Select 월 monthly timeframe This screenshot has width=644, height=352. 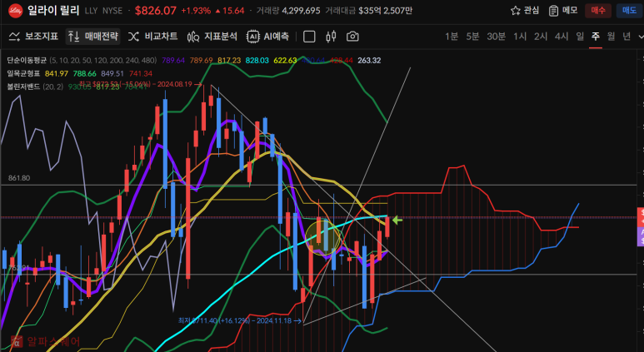[612, 37]
